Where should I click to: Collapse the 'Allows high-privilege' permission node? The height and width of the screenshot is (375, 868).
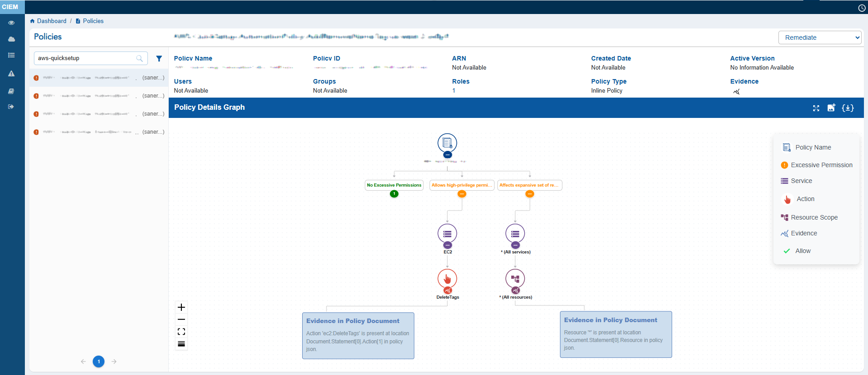[462, 194]
